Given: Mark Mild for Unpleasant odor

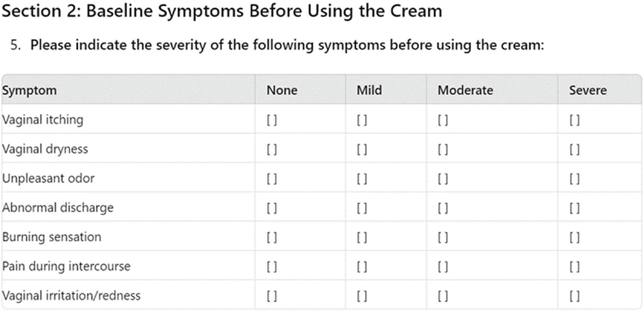Looking at the screenshot, I should coord(361,178).
